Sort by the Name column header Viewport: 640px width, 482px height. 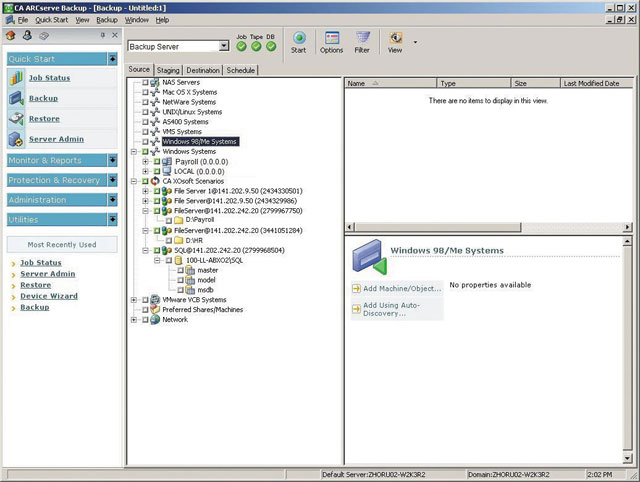coord(391,83)
